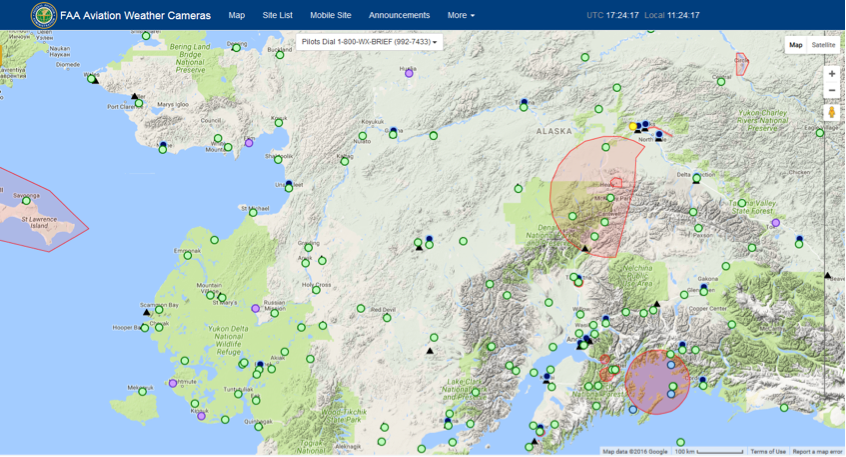Click the purple marker near Russian Mission

256,309
